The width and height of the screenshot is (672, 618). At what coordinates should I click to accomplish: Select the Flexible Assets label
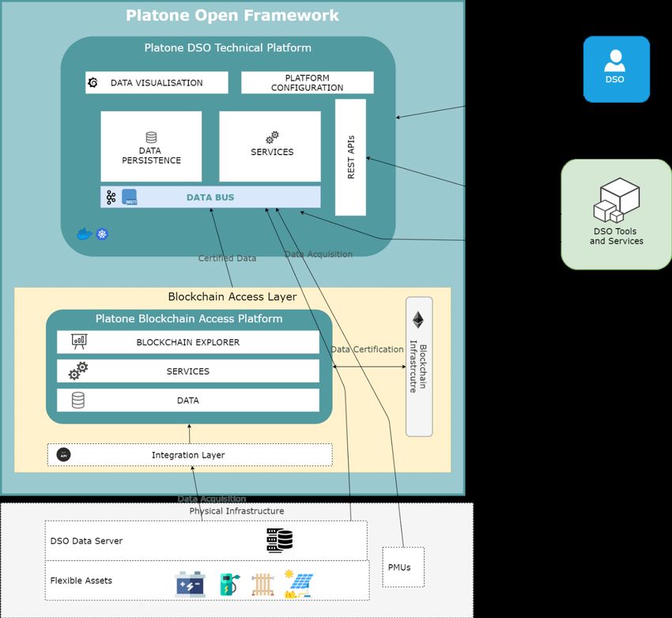click(x=81, y=580)
